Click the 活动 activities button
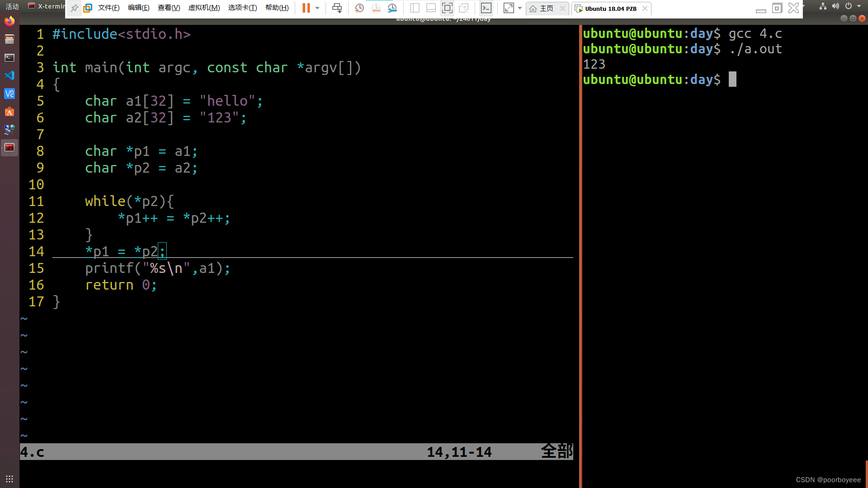Viewport: 868px width, 488px height. pyautogui.click(x=12, y=6)
